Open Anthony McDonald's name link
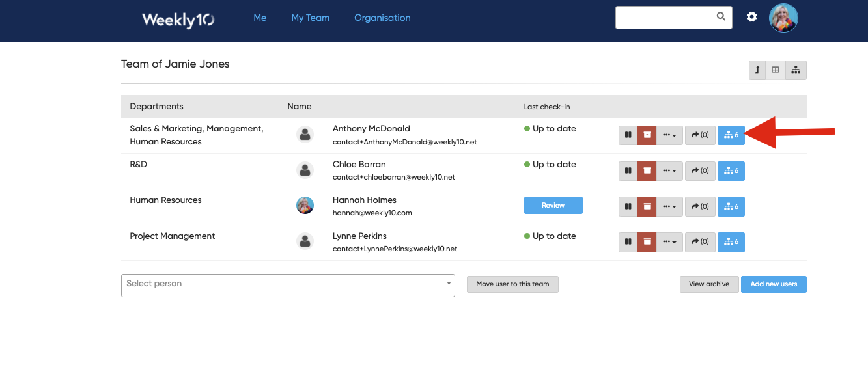This screenshot has width=868, height=367. [x=371, y=129]
